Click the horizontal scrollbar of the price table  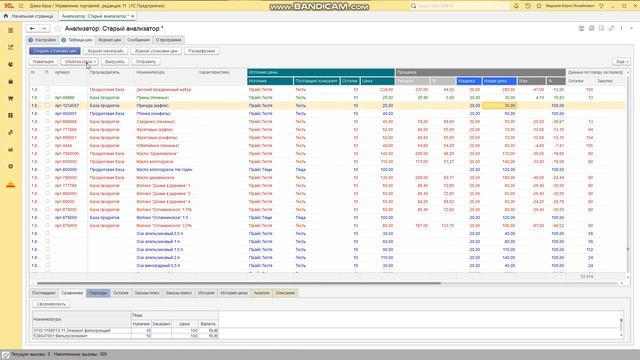(x=239, y=283)
